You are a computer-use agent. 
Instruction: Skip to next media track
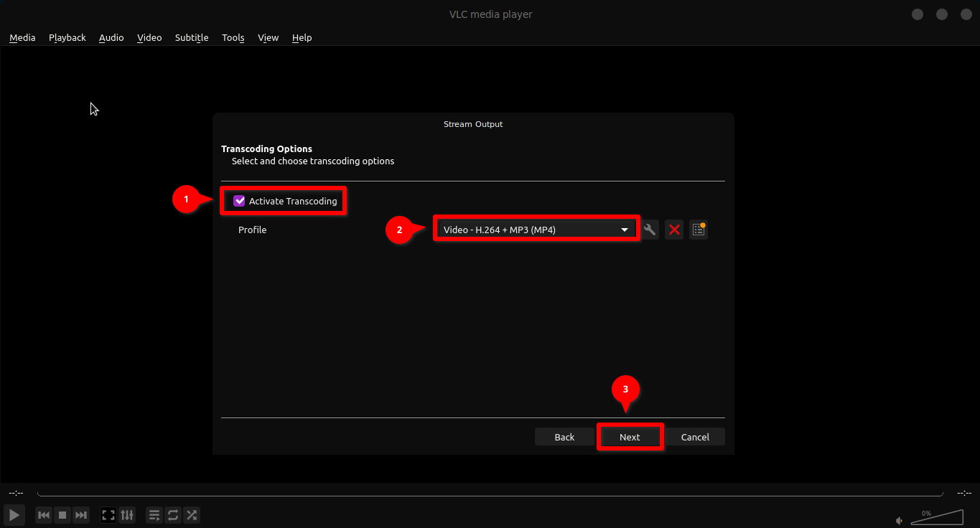tap(81, 515)
